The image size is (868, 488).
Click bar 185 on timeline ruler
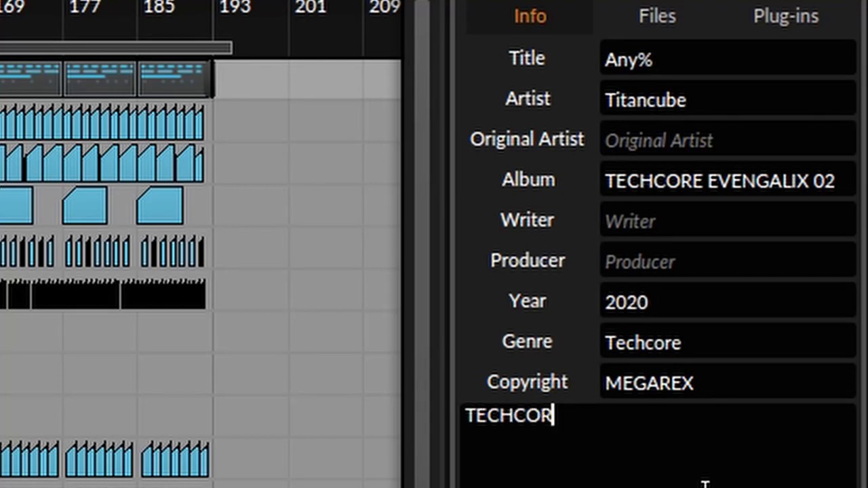[159, 7]
